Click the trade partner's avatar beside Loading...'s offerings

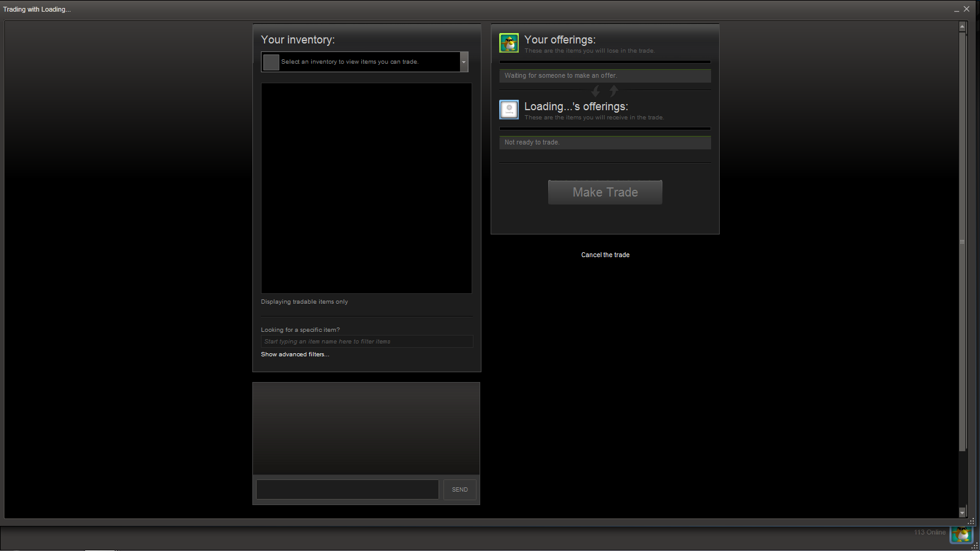pos(509,110)
